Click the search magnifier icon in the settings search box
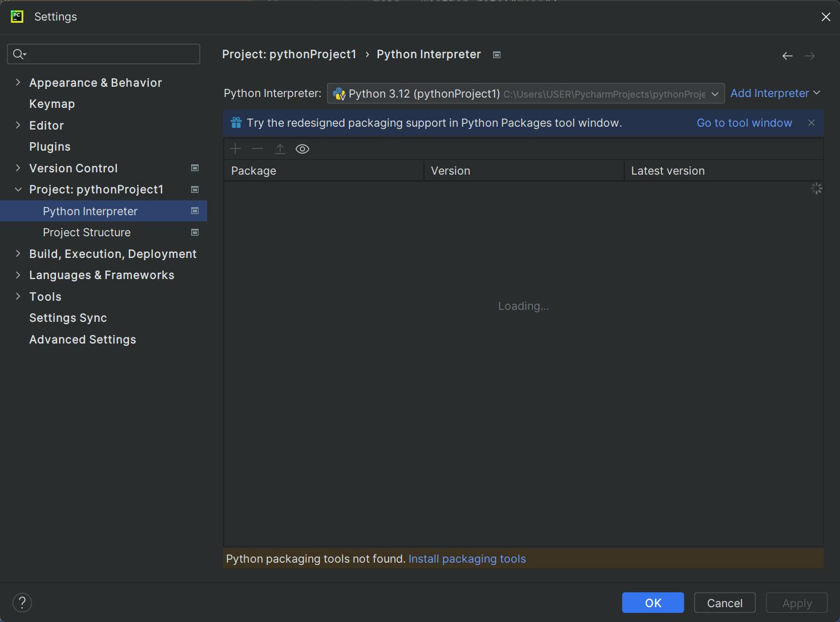 (x=19, y=54)
